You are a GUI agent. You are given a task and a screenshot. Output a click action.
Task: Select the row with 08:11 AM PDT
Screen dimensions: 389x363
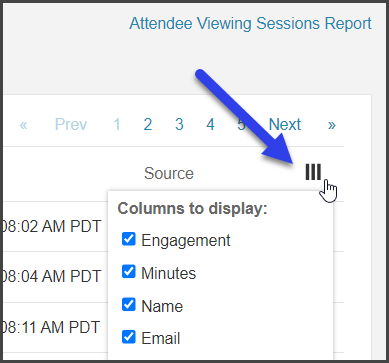point(53,327)
